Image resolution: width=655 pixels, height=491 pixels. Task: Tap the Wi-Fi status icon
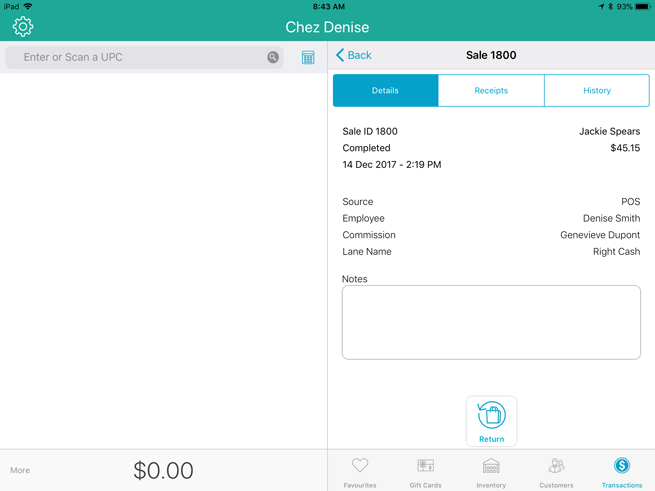(28, 6)
